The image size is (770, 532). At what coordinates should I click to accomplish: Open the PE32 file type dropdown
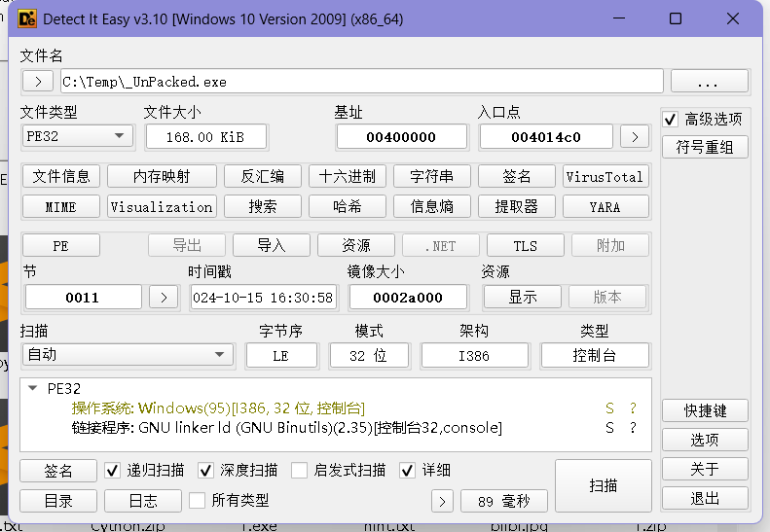[78, 136]
